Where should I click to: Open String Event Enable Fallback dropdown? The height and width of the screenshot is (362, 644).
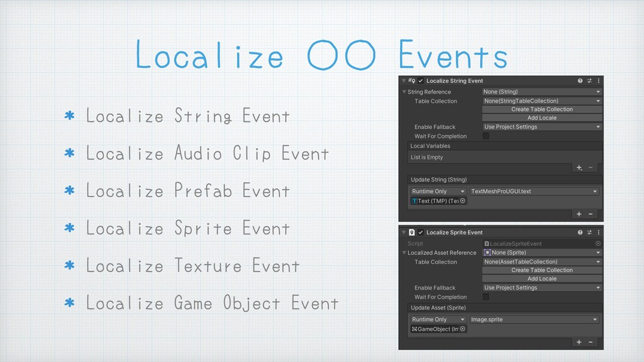click(541, 127)
